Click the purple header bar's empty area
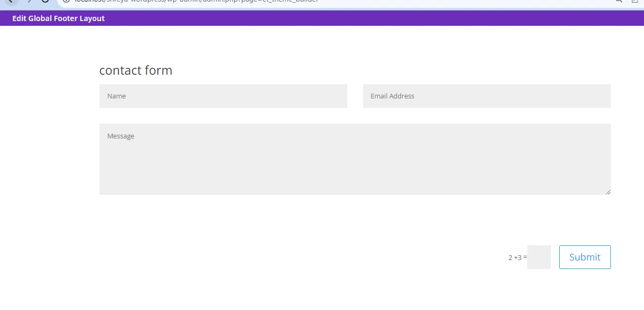This screenshot has height=310, width=644. click(368, 18)
